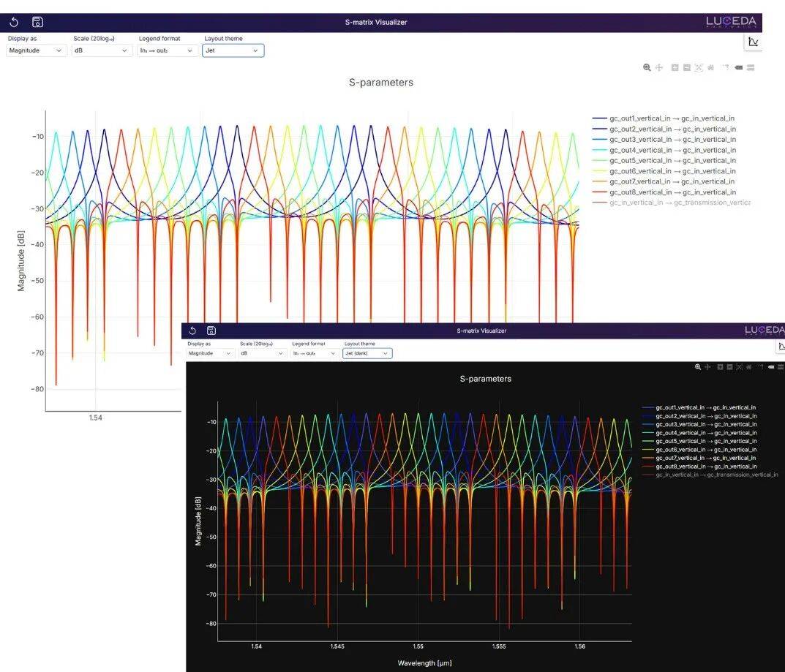785x672 pixels.
Task: Click the save icon in the dark window header
Action: coord(211,331)
